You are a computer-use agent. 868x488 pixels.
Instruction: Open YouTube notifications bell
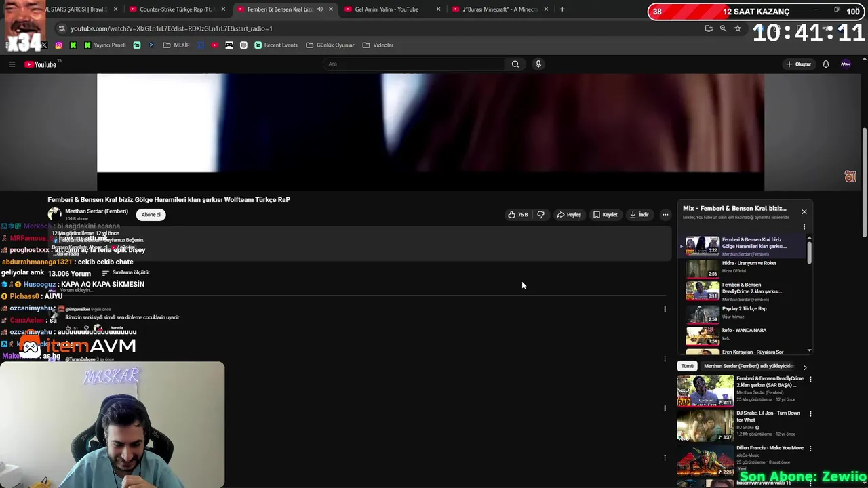[x=826, y=64]
